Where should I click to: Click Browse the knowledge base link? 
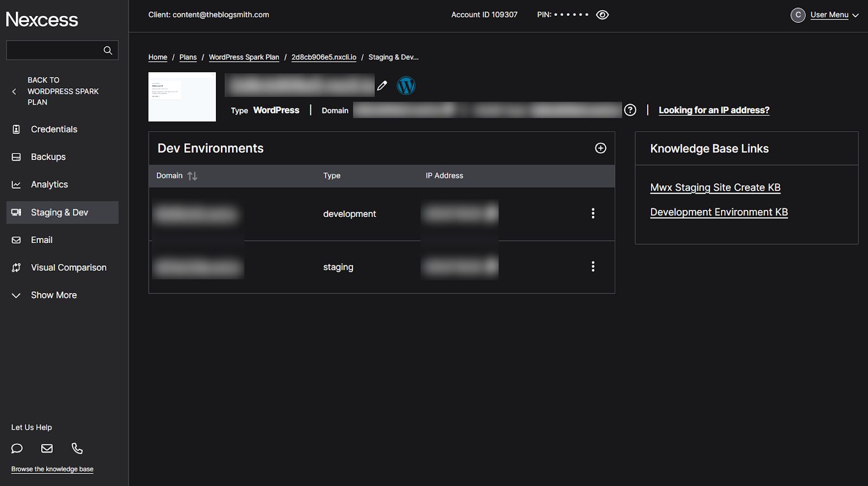53,469
